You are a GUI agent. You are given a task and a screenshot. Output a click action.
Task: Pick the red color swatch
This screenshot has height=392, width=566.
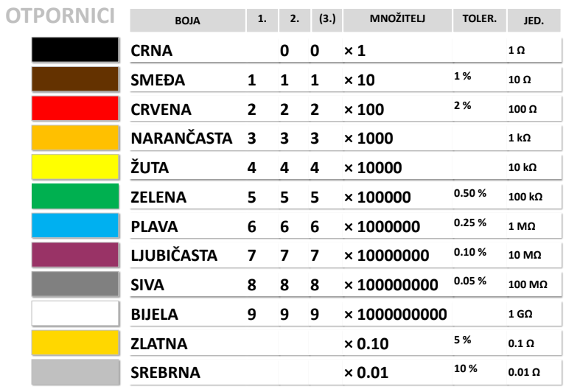coord(74,108)
